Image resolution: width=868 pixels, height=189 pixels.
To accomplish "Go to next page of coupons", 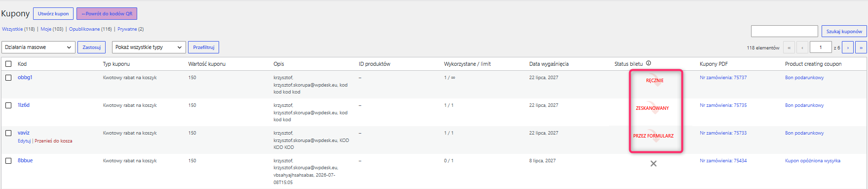I will tap(848, 47).
